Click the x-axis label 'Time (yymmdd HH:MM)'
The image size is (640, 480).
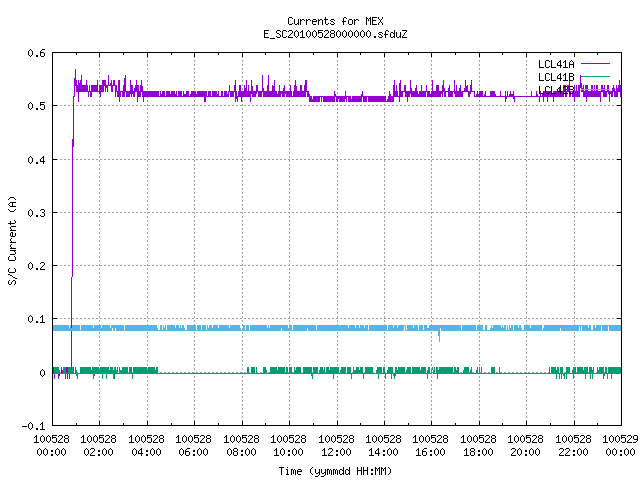[x=335, y=471]
